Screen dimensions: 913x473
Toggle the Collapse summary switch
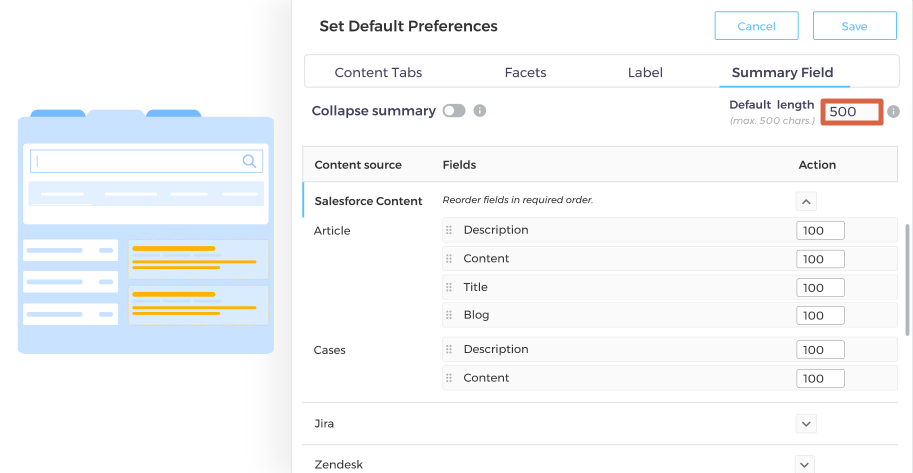(x=454, y=111)
